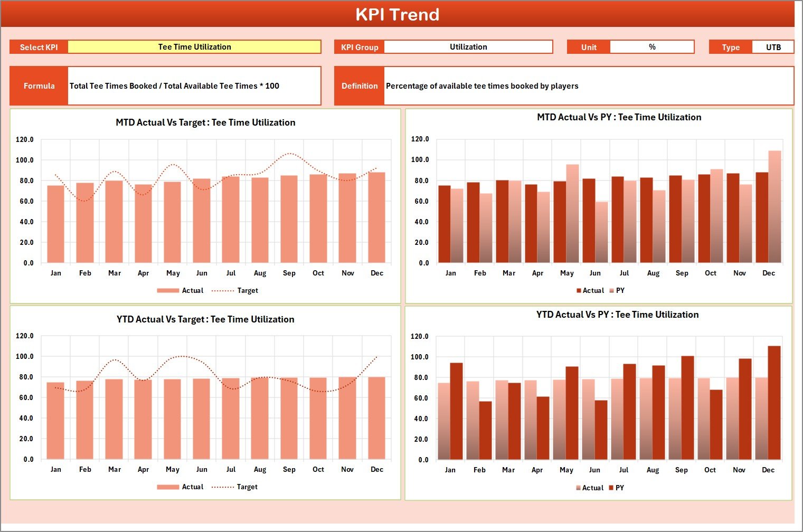Click the Formula header label
Image resolution: width=803 pixels, height=532 pixels.
coord(39,85)
